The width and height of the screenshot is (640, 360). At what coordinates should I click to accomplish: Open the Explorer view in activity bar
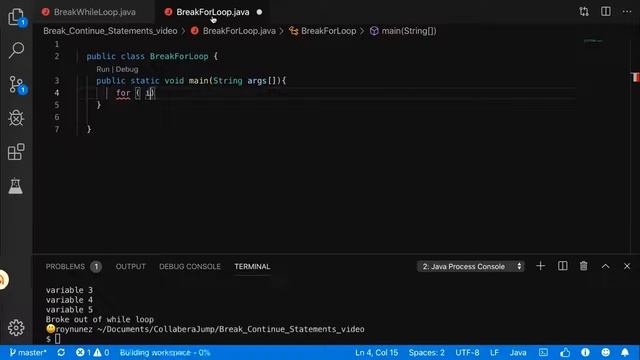coord(16,17)
